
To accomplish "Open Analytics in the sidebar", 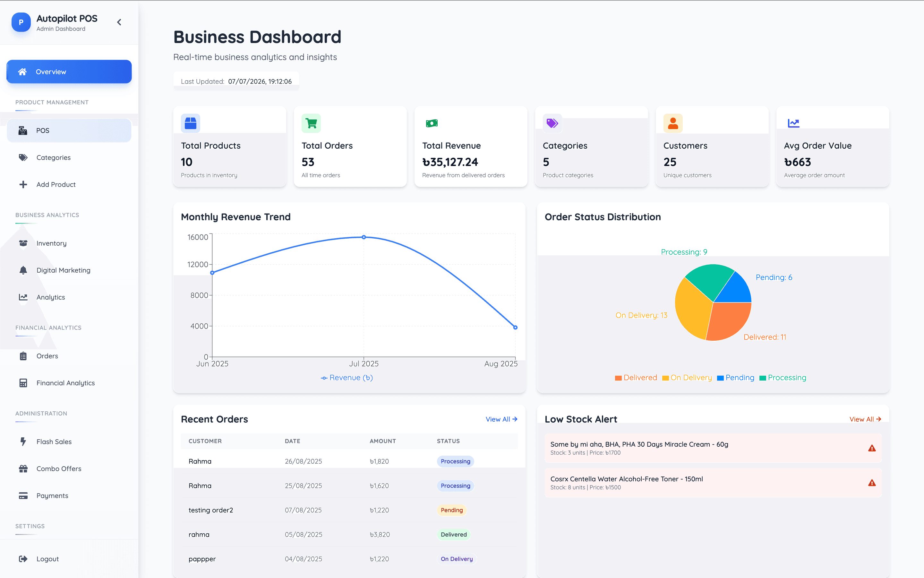I will point(69,297).
